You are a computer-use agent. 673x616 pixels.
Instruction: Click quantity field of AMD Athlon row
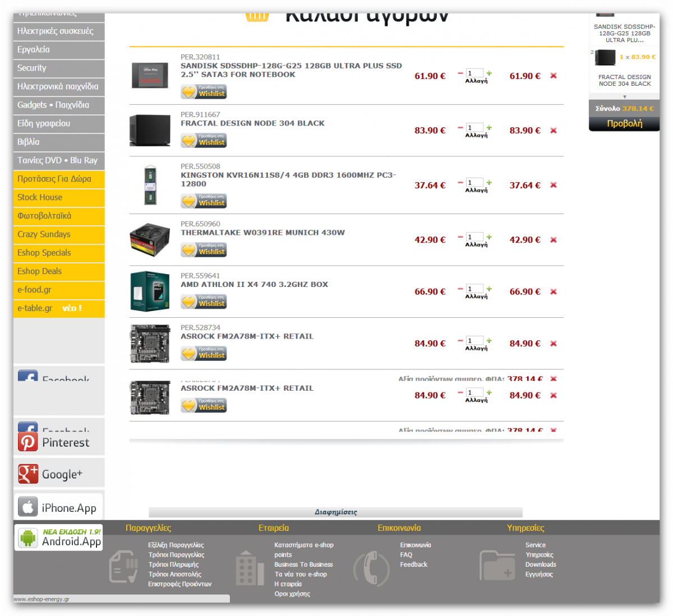coord(474,289)
